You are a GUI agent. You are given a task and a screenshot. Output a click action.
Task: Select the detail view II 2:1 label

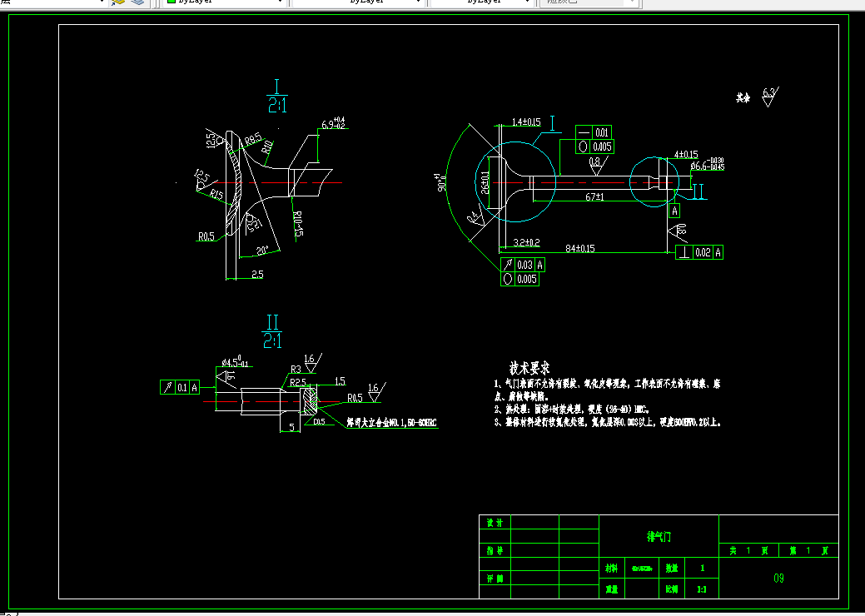[272, 331]
